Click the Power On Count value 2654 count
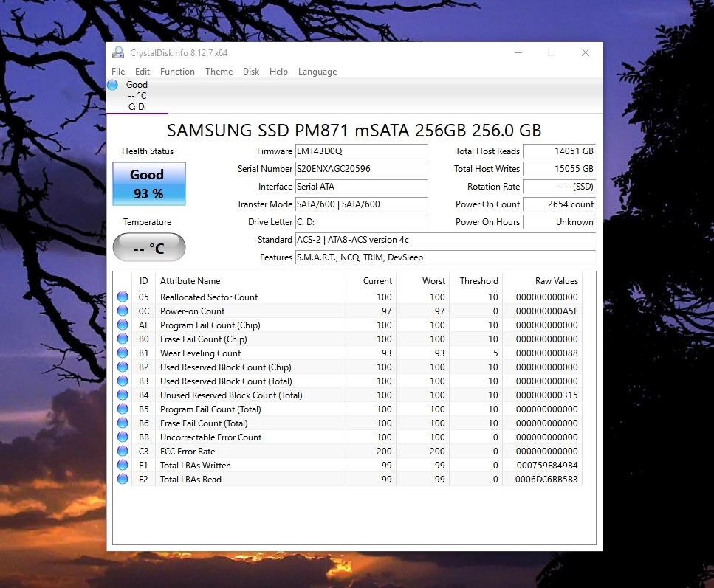This screenshot has width=714, height=588. point(559,204)
